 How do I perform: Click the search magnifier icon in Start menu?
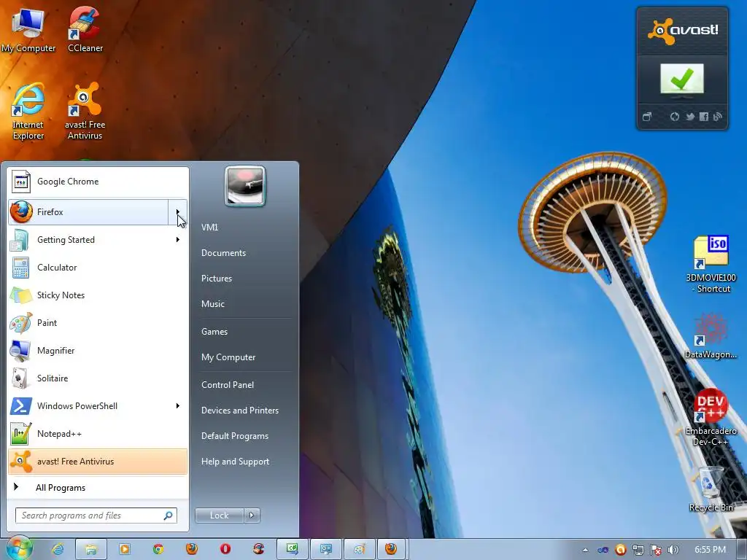point(169,516)
